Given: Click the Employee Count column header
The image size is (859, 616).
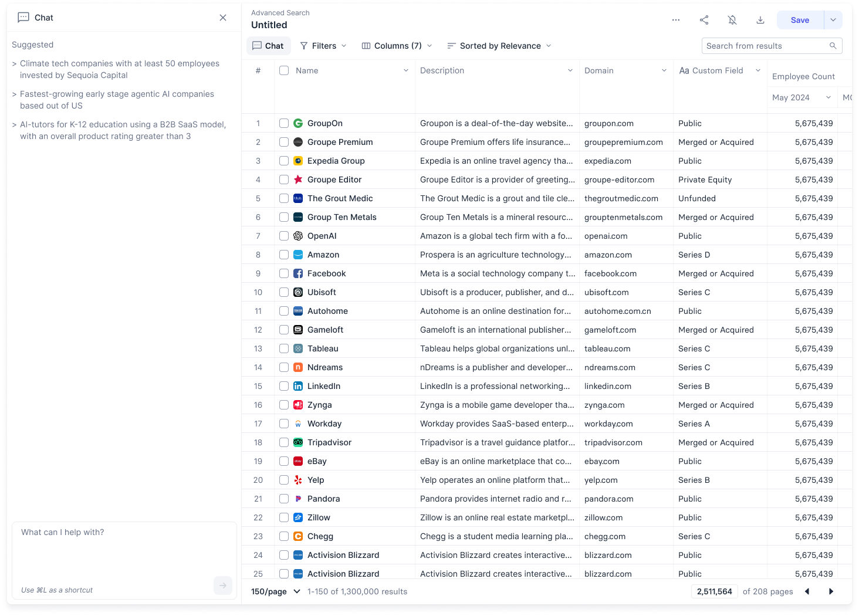Looking at the screenshot, I should 803,76.
